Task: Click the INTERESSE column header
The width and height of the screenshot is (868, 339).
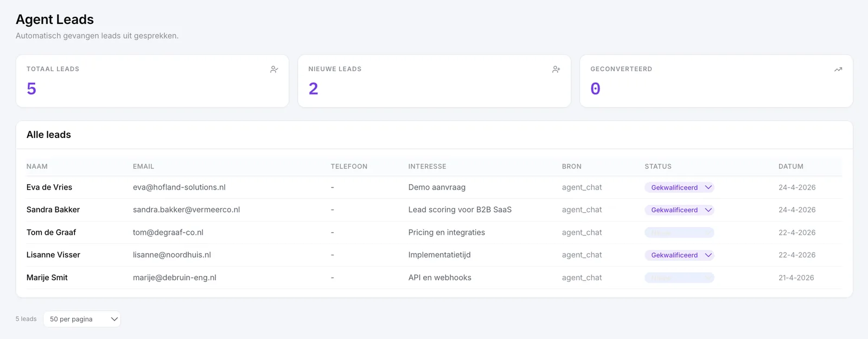Action: click(x=427, y=166)
